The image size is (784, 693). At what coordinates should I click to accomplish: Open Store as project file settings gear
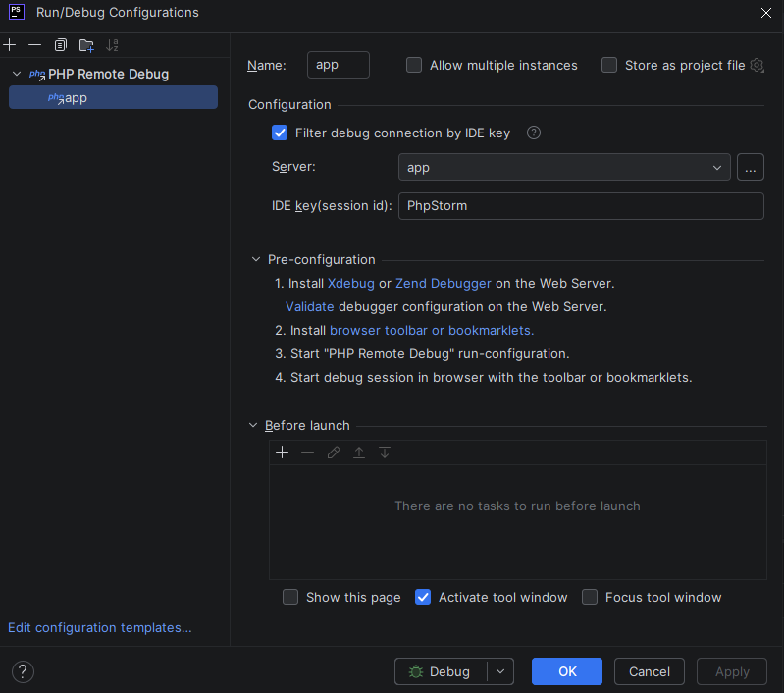coord(757,66)
